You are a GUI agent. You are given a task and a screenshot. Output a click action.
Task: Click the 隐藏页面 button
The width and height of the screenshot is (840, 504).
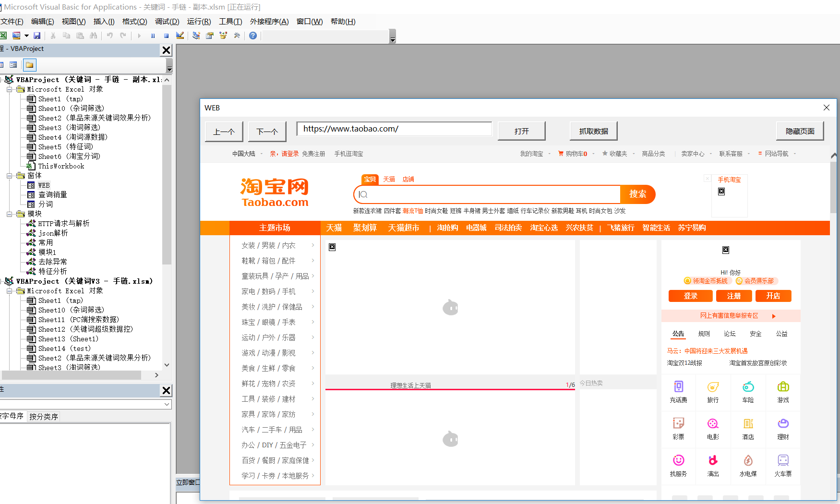point(800,131)
